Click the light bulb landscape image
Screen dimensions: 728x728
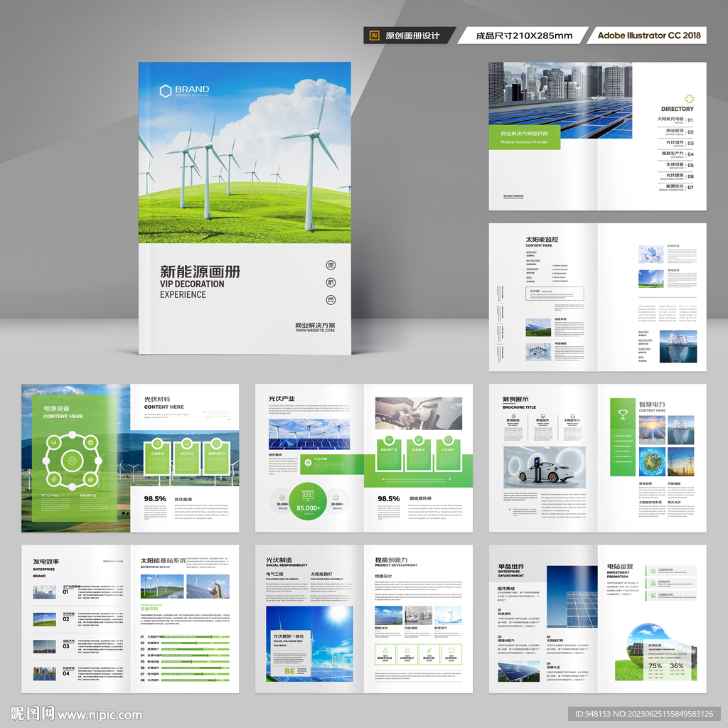[655, 653]
